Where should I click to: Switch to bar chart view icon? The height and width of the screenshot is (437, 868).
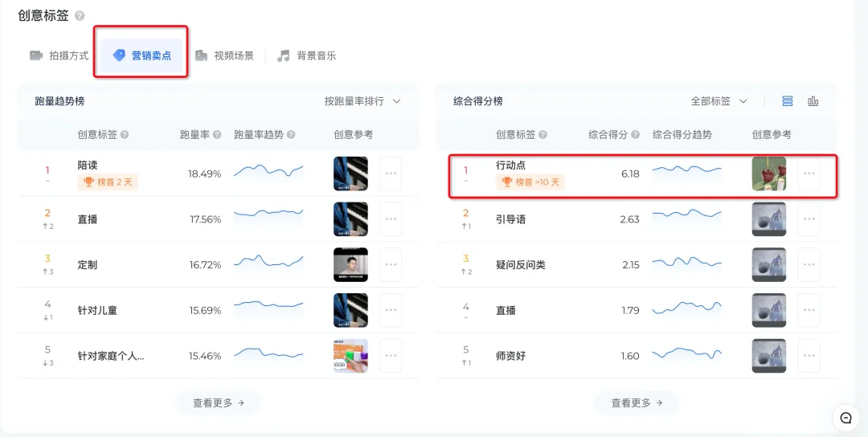pos(813,101)
